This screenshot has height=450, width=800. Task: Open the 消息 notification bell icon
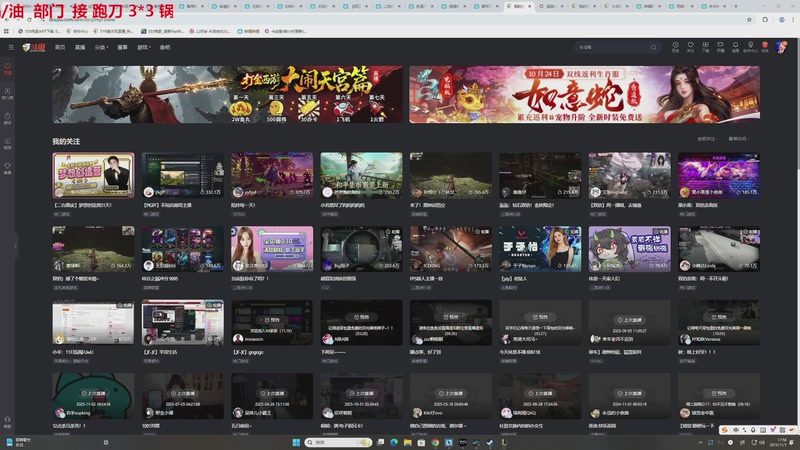(x=735, y=47)
